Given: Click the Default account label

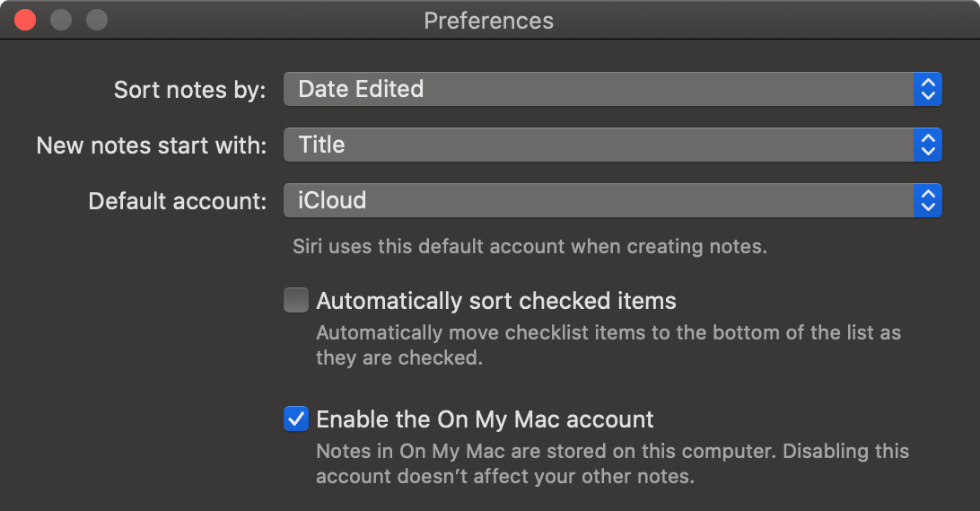Looking at the screenshot, I should 177,201.
